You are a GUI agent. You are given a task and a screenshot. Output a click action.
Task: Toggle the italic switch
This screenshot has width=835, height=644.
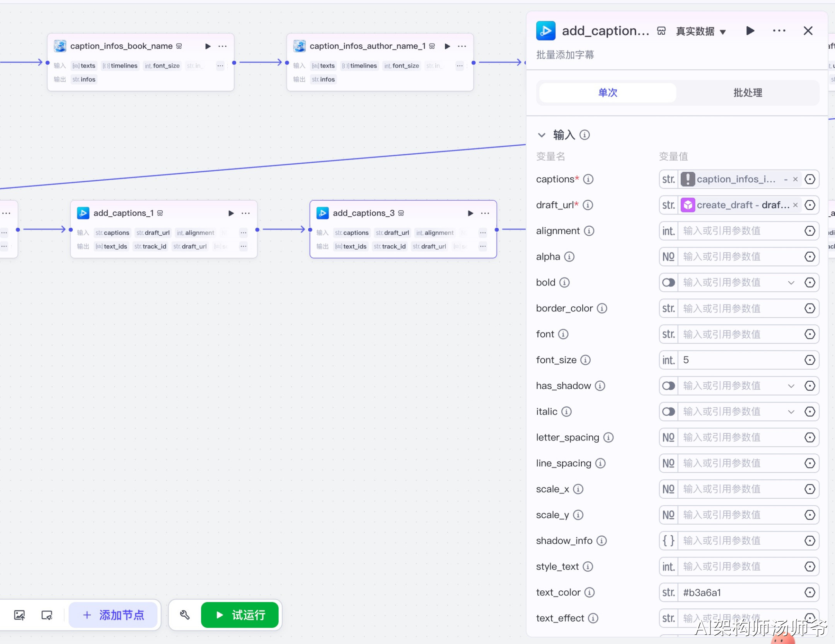pos(668,412)
